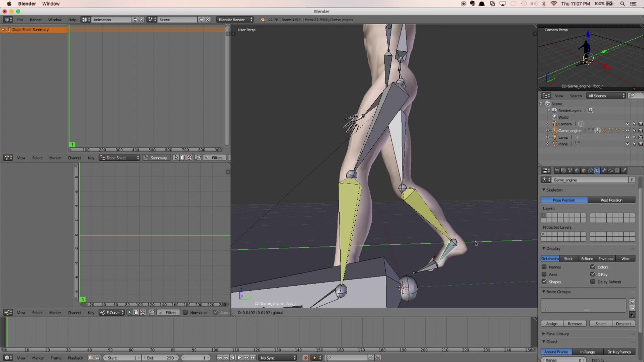Open the All Scenes outliner dropdown

click(606, 96)
